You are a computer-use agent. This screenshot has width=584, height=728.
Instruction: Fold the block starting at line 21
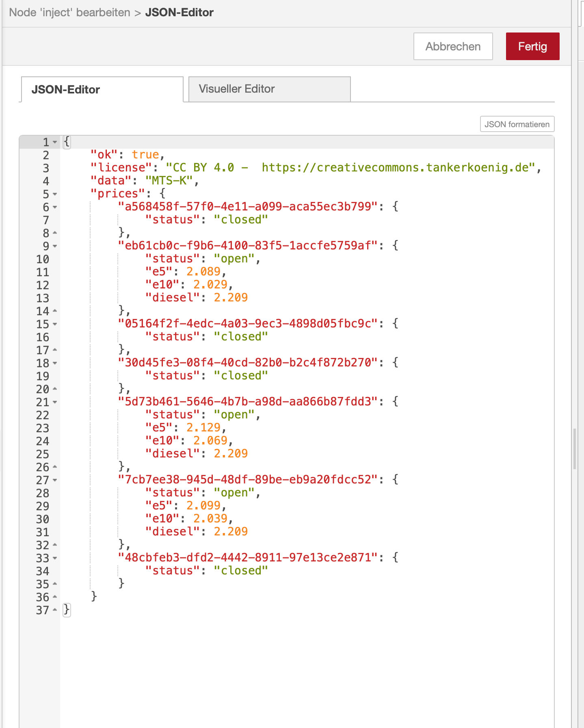click(55, 402)
